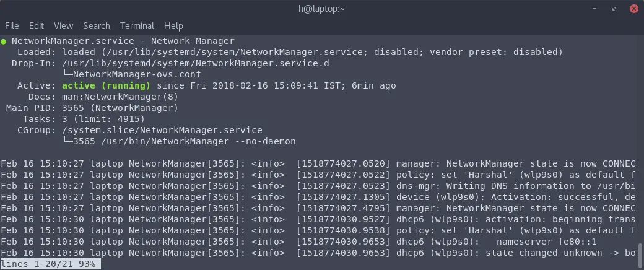The image size is (644, 270).
Task: Open the Terminal menu
Action: pyautogui.click(x=137, y=26)
